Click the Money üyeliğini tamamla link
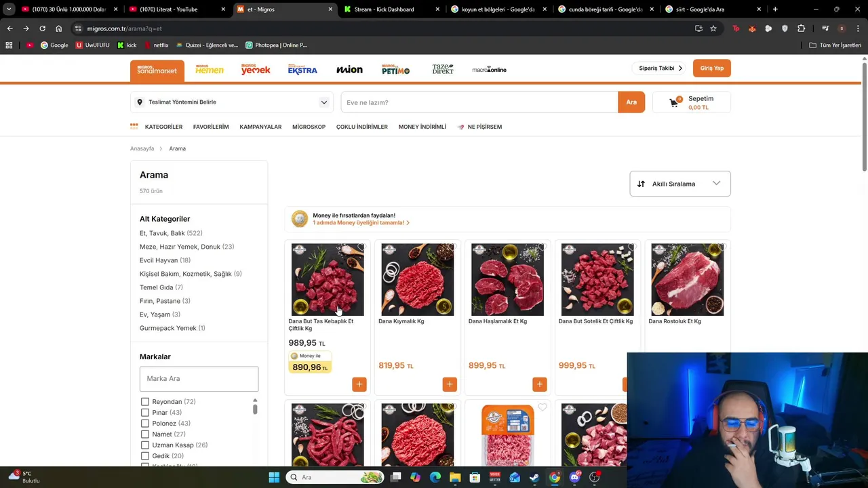The height and width of the screenshot is (488, 868). click(x=361, y=223)
